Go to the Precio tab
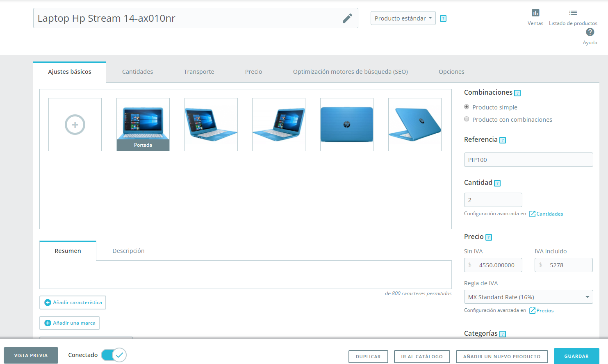 point(254,72)
